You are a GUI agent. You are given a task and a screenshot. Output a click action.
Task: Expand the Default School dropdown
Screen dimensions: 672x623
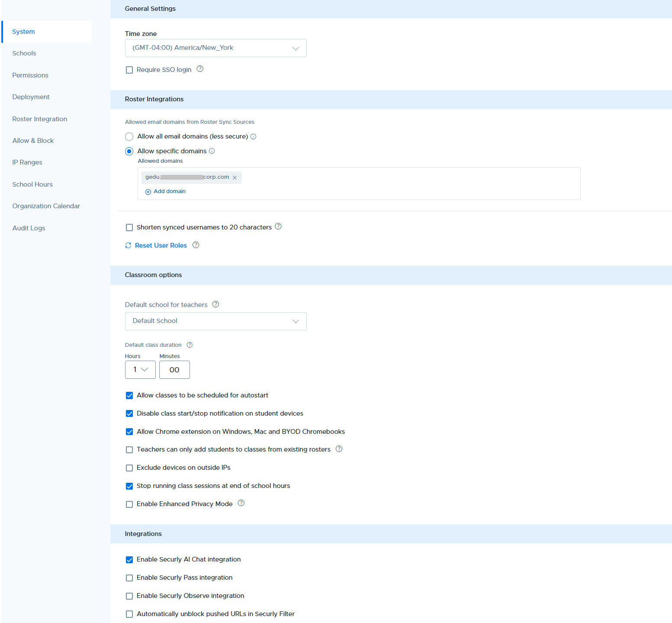[216, 321]
